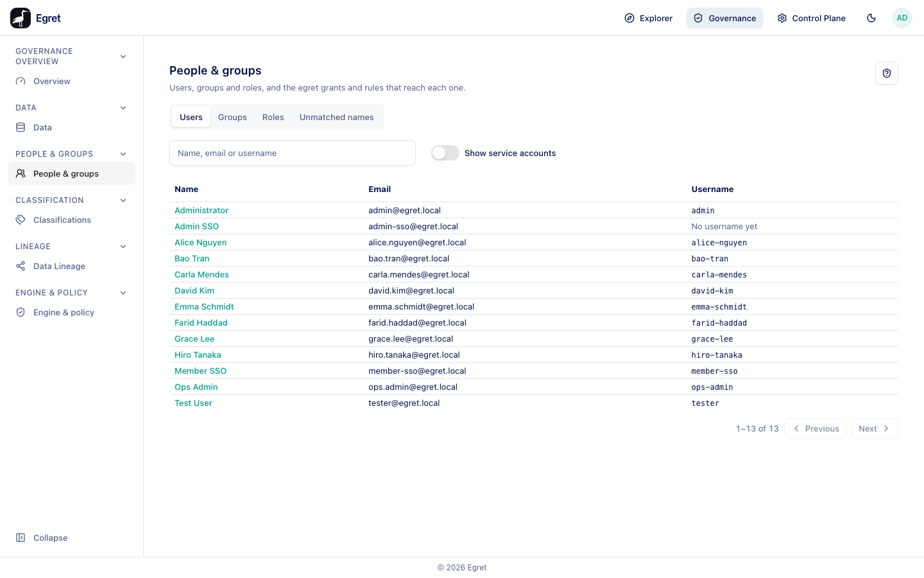Open the Alice Nguyen user link
The image size is (924, 578).
(x=200, y=243)
